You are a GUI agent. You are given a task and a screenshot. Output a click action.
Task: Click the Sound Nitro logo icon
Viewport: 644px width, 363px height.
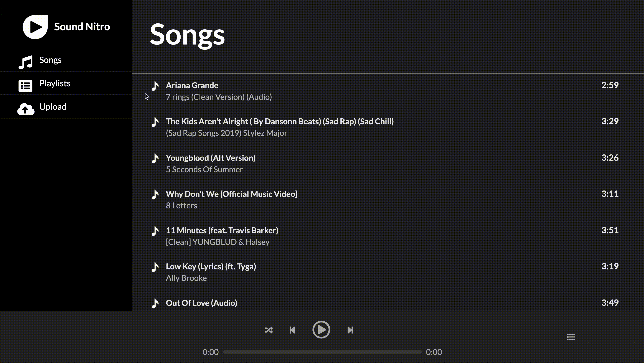35,26
